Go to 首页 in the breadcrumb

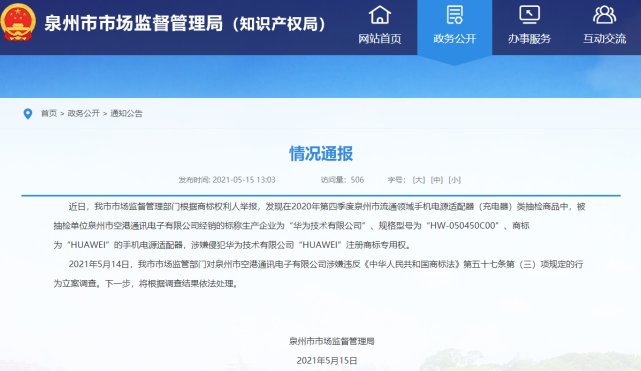(49, 114)
